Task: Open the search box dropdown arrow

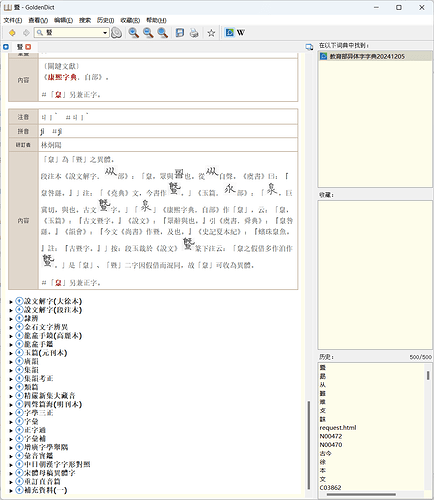Action: coord(105,33)
